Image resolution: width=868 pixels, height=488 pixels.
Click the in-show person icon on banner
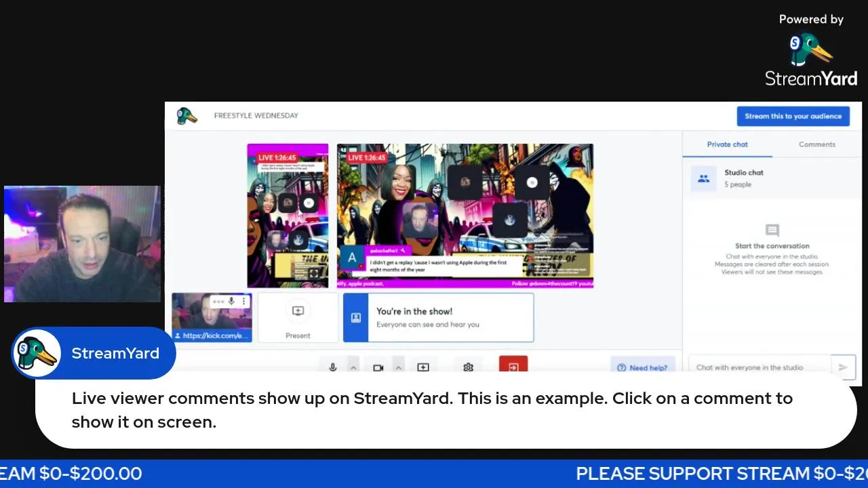click(x=356, y=317)
